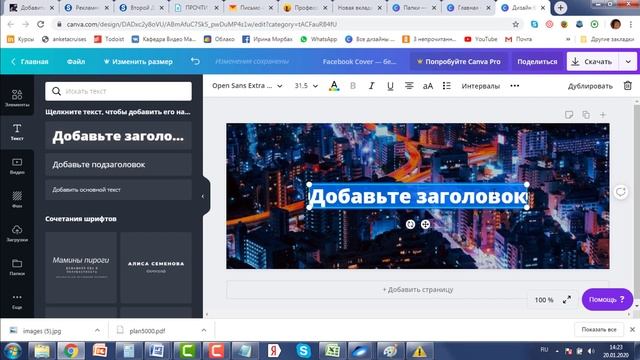Delete selected element with trash icon

(x=627, y=86)
